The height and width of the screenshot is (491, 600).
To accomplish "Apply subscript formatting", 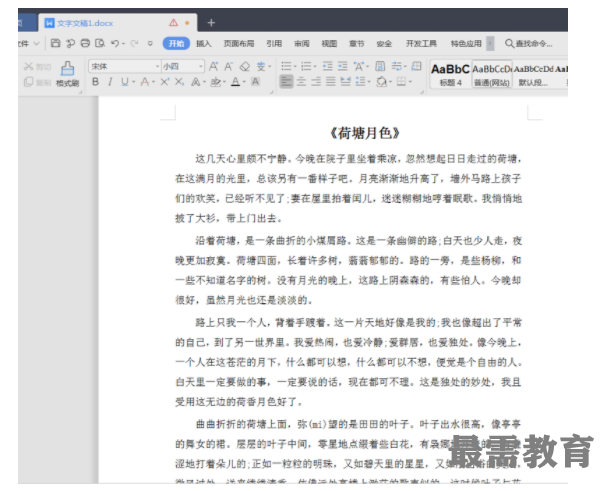I will [x=179, y=82].
